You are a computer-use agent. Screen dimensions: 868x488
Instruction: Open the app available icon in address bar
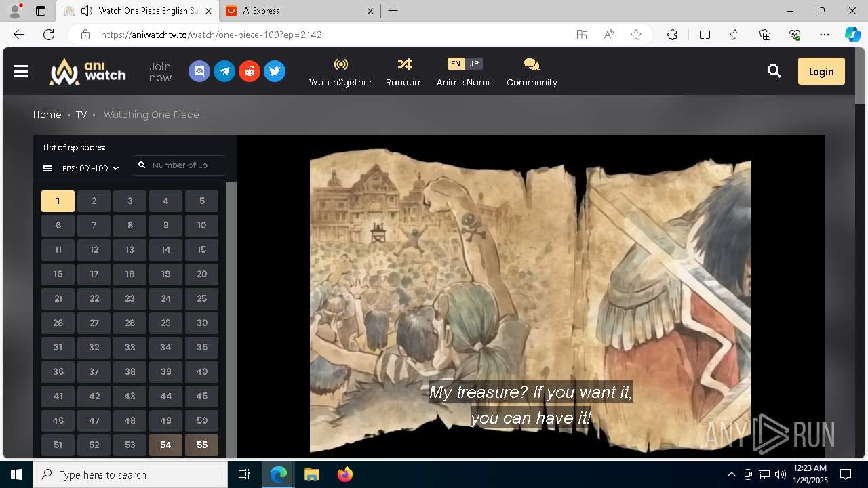pos(582,35)
